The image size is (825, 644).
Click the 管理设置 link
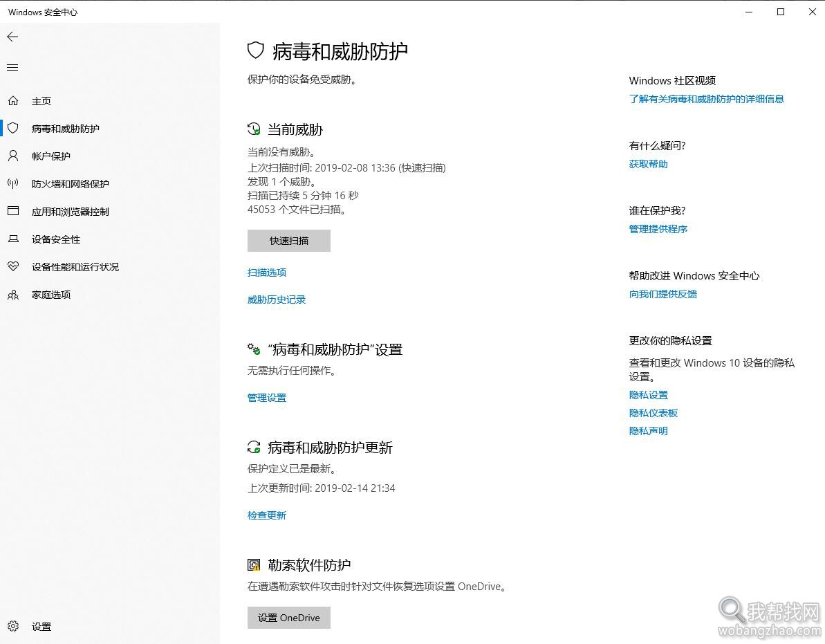267,398
